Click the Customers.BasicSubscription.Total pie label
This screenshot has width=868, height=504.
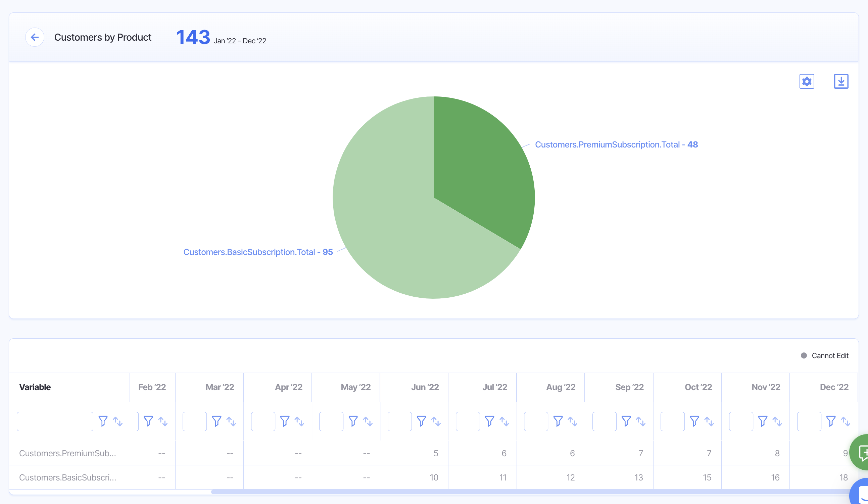coord(258,252)
